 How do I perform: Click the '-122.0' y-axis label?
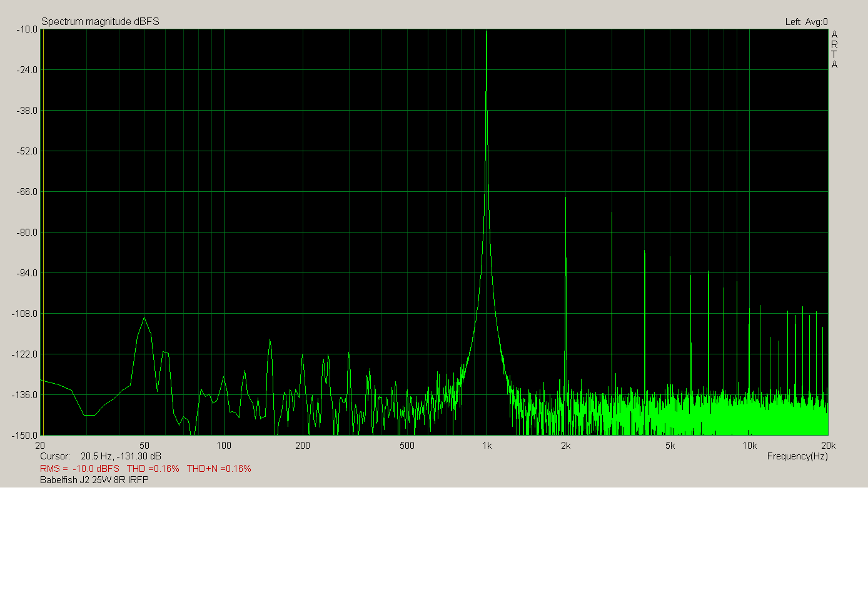25,354
